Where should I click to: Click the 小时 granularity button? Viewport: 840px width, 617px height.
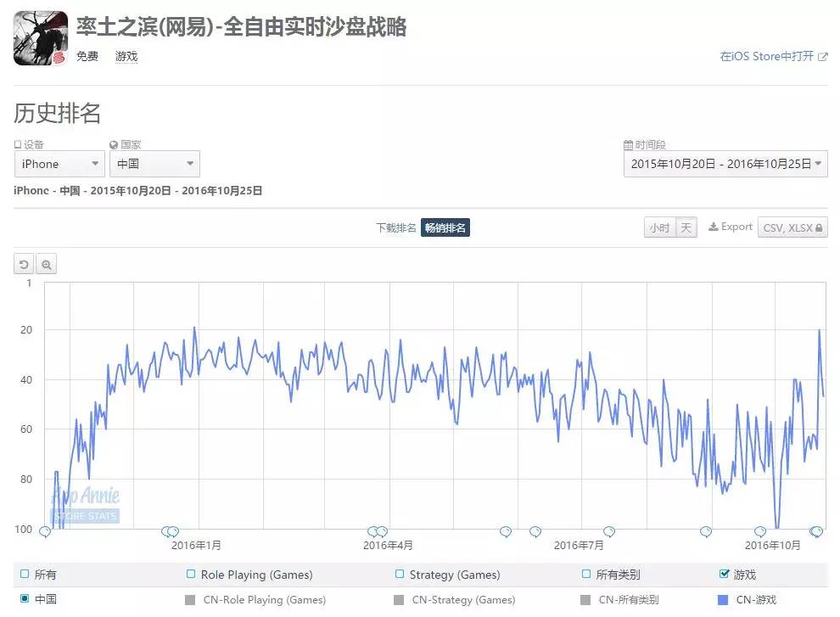click(x=659, y=227)
